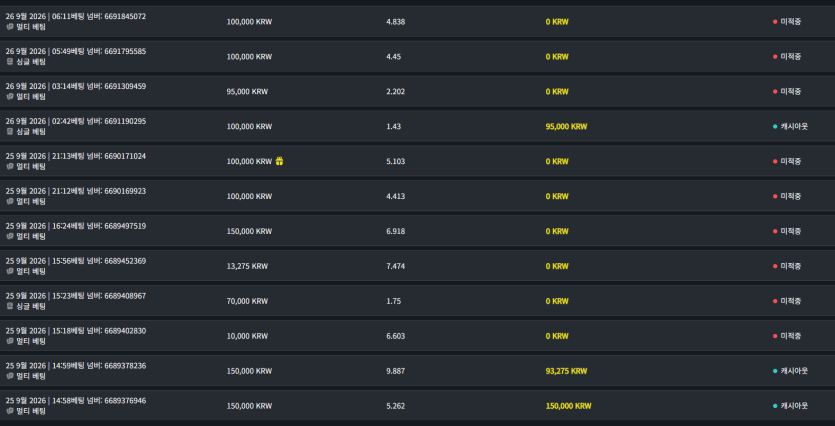Open bet entry 6689402830 with odds 6.603
Screen dimensions: 835x426
pyautogui.click(x=418, y=336)
